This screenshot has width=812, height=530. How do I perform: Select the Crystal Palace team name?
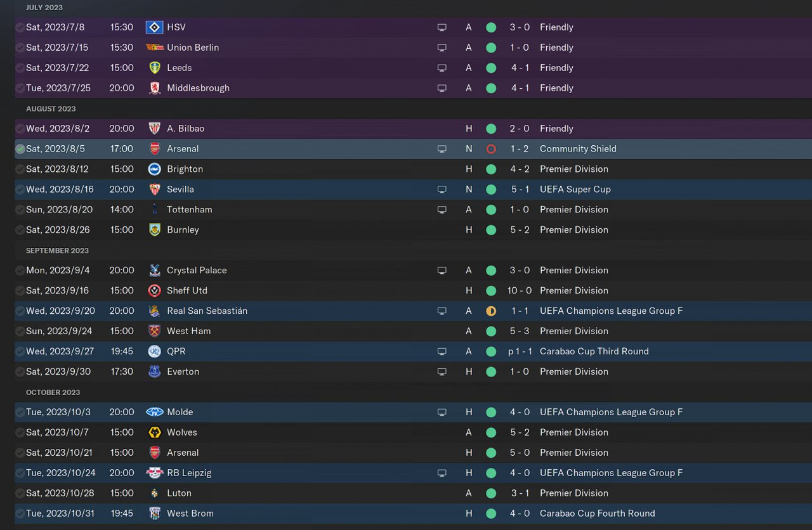197,270
